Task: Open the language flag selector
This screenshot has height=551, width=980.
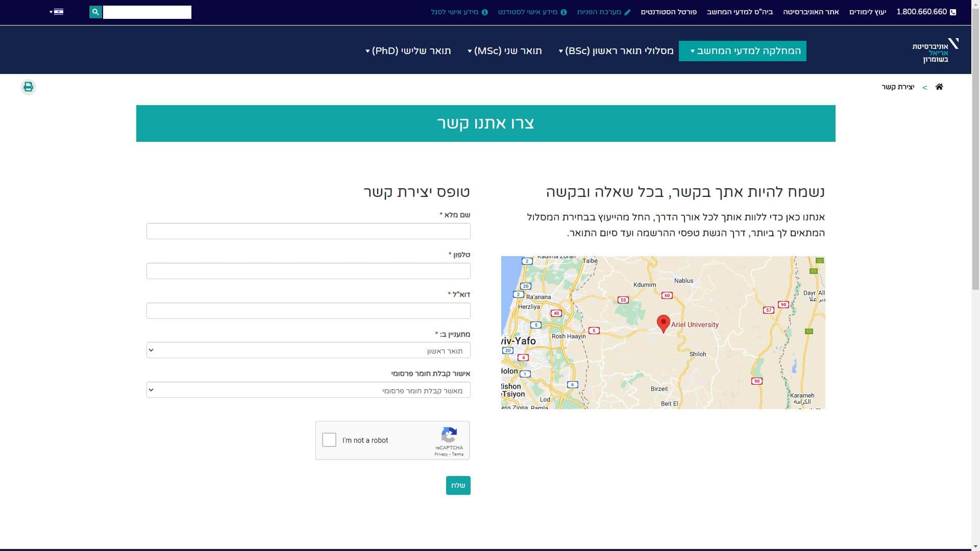Action: pyautogui.click(x=58, y=12)
